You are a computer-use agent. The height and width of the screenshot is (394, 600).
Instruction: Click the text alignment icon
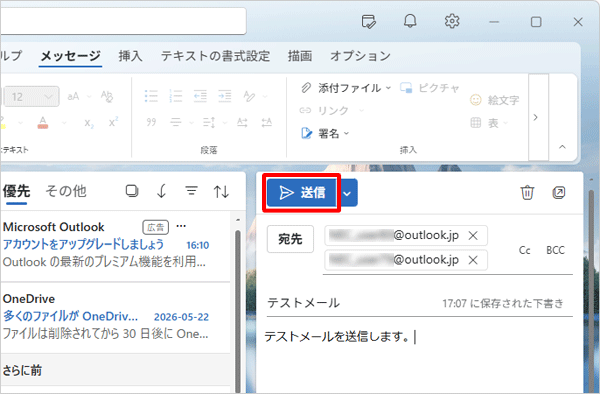coord(176,122)
